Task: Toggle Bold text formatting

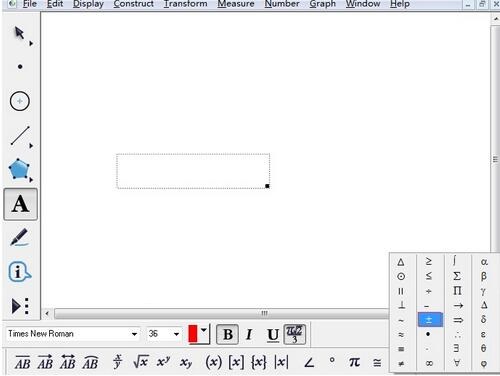Action: tap(227, 334)
